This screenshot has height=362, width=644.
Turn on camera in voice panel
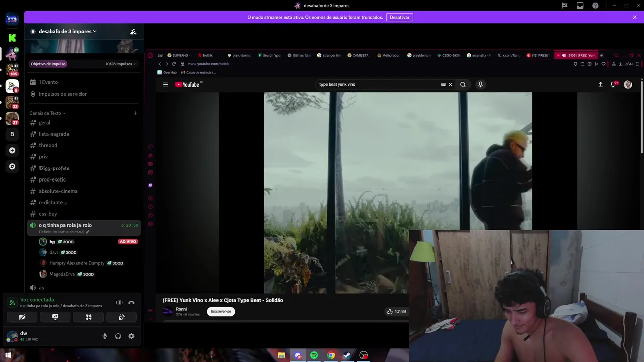point(22,317)
